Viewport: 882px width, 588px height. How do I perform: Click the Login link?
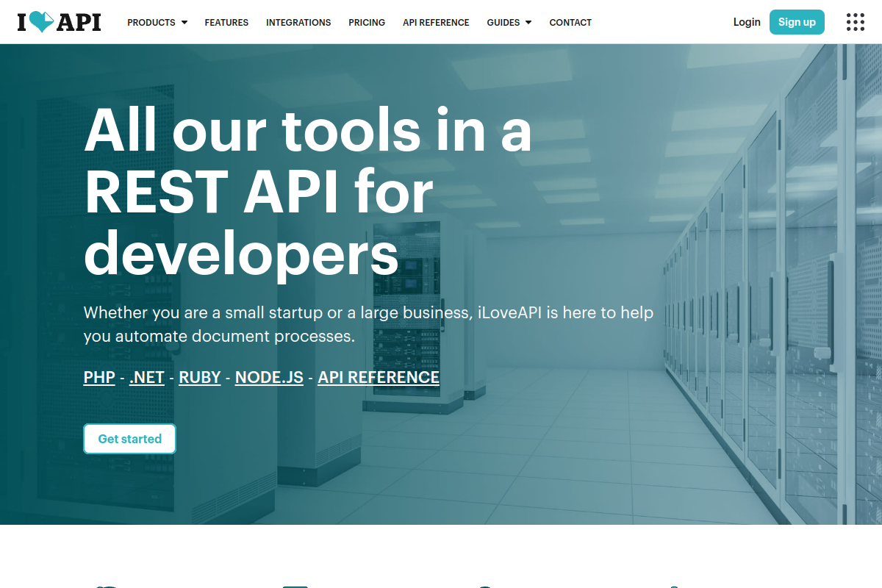(747, 22)
